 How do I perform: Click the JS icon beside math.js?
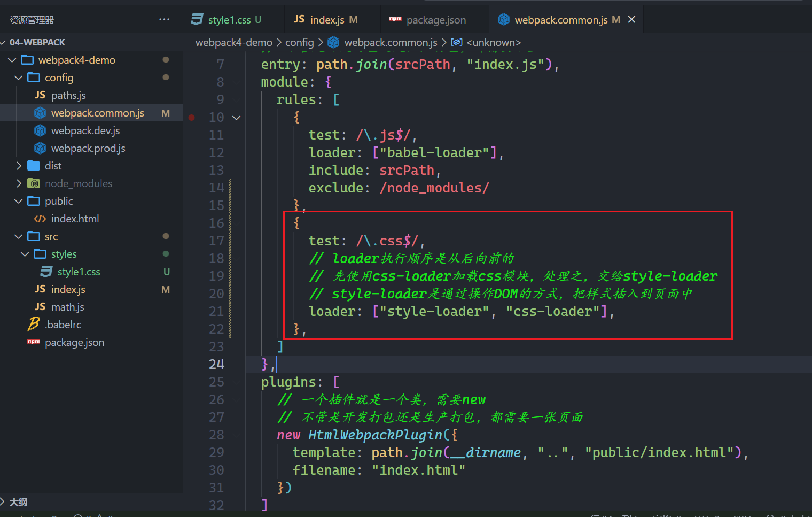(x=40, y=306)
